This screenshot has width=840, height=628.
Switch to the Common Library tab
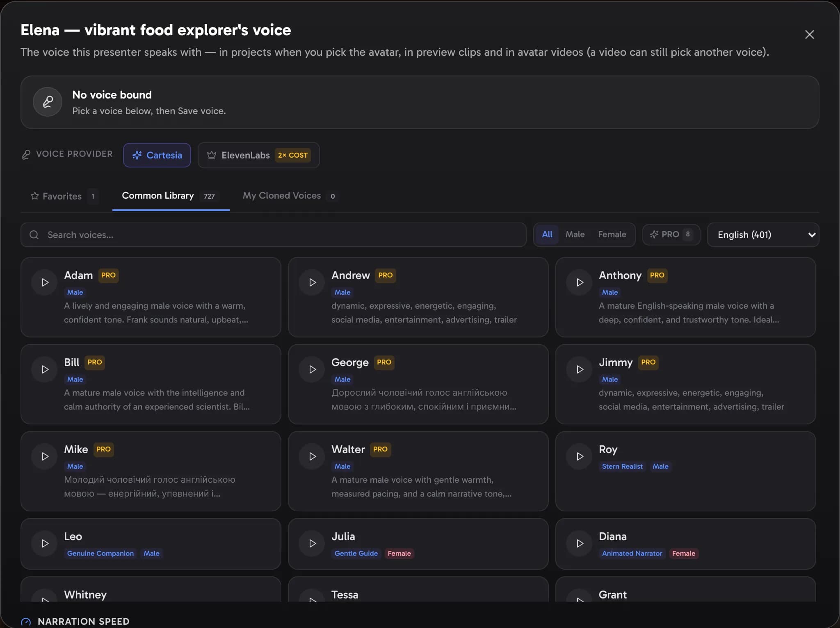point(171,196)
